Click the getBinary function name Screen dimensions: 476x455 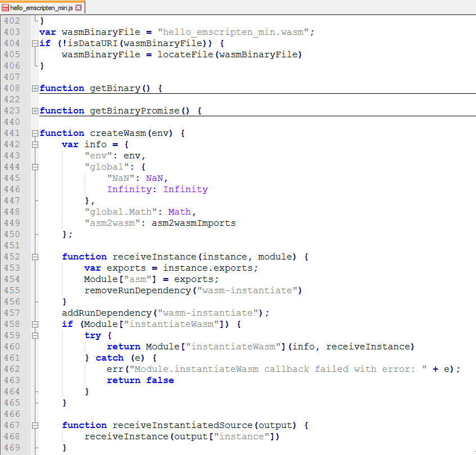tap(115, 88)
